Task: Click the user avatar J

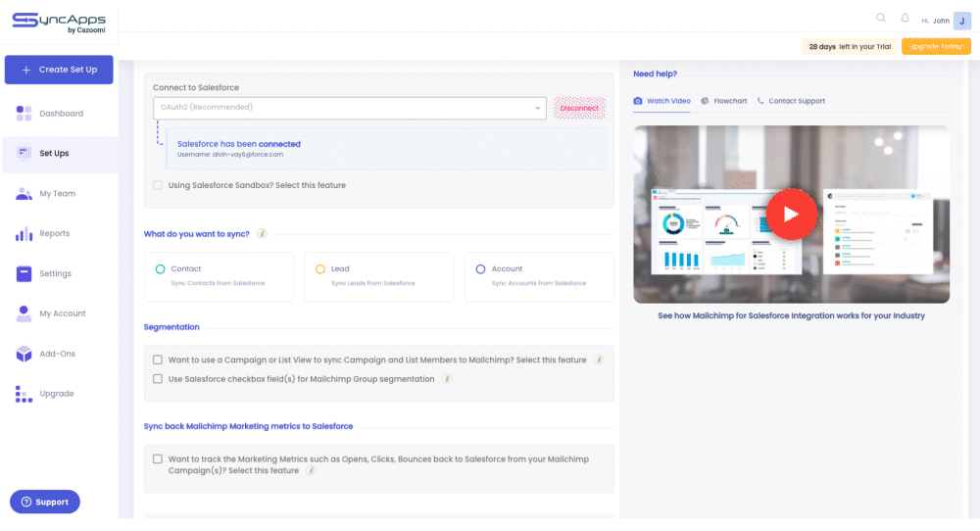Action: (962, 21)
